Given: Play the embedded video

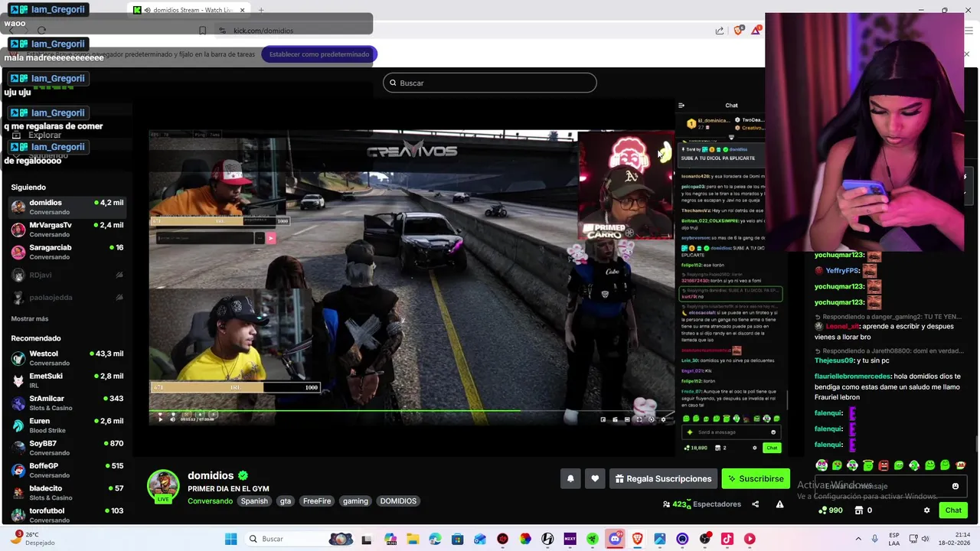Looking at the screenshot, I should coord(160,418).
